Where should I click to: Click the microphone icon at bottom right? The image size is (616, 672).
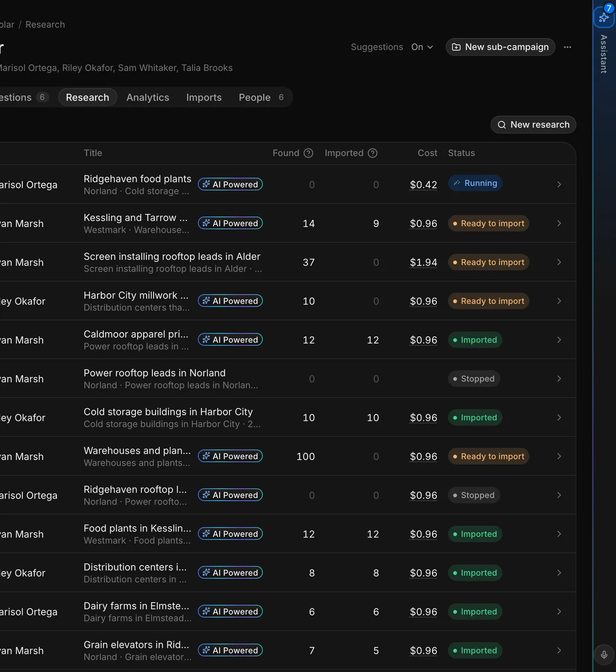(x=604, y=655)
